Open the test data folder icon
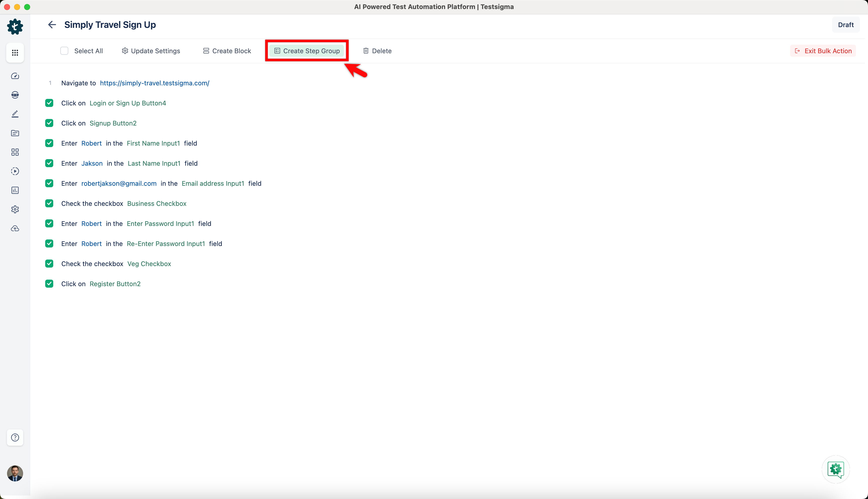 click(x=15, y=133)
